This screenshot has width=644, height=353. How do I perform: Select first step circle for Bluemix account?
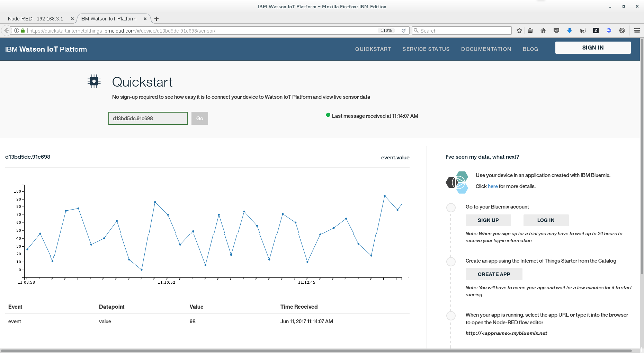tap(451, 208)
